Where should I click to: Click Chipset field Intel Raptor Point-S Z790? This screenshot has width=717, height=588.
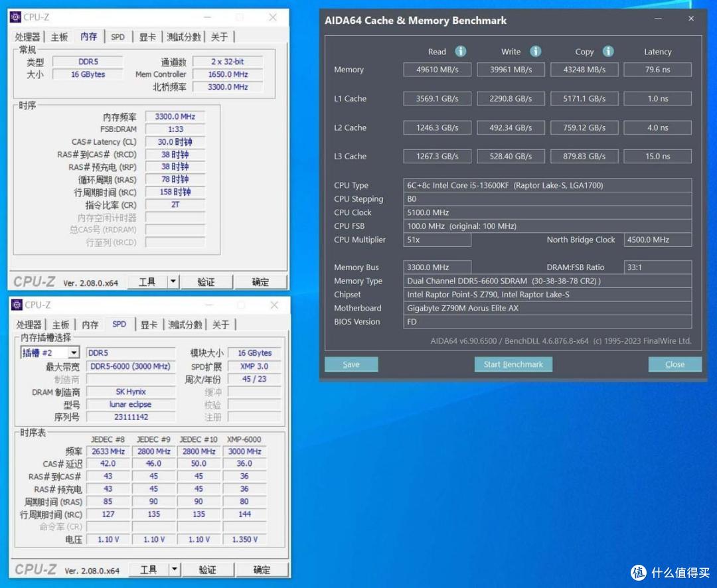coord(547,295)
